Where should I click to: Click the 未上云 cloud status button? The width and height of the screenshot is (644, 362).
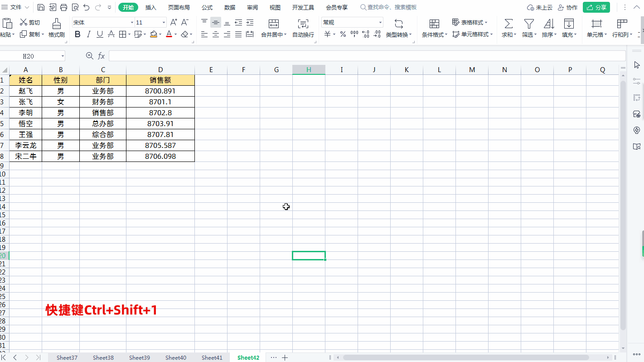click(540, 7)
